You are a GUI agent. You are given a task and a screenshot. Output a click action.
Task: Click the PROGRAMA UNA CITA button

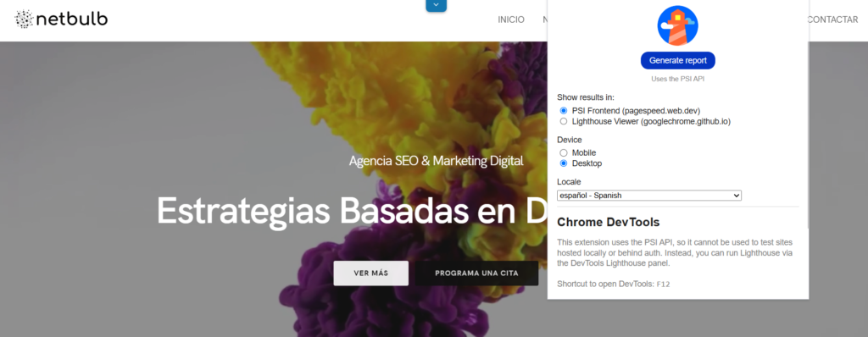tap(476, 273)
